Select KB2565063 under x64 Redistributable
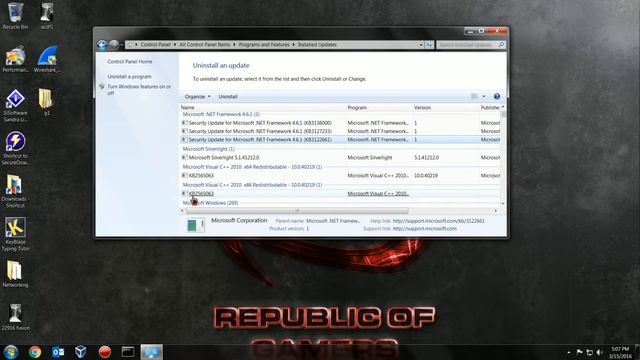This screenshot has height=360, width=640. click(341, 176)
